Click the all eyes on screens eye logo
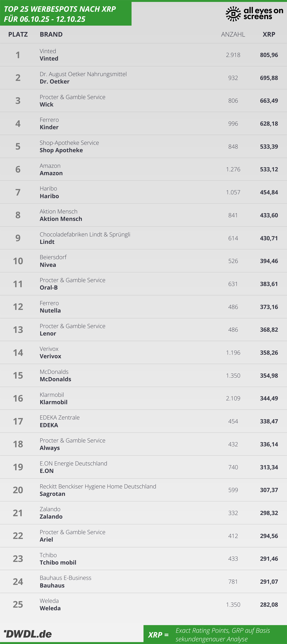Screen dimensions: 287x644 (233, 14)
